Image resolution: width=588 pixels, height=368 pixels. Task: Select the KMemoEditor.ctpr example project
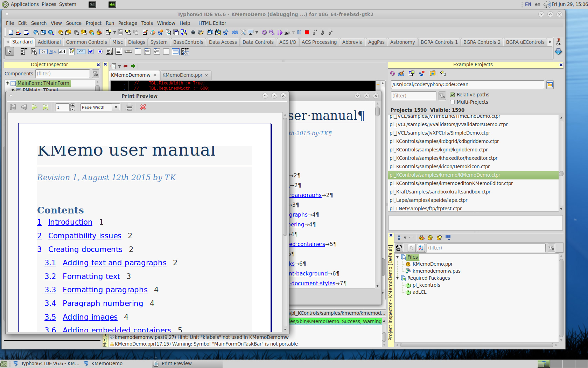click(x=451, y=183)
